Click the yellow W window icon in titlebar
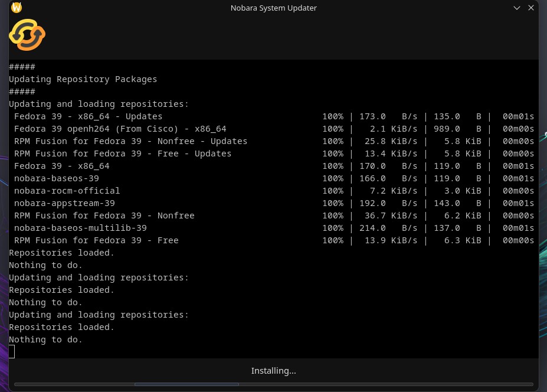Image resolution: width=547 pixels, height=392 pixels. pyautogui.click(x=17, y=7)
